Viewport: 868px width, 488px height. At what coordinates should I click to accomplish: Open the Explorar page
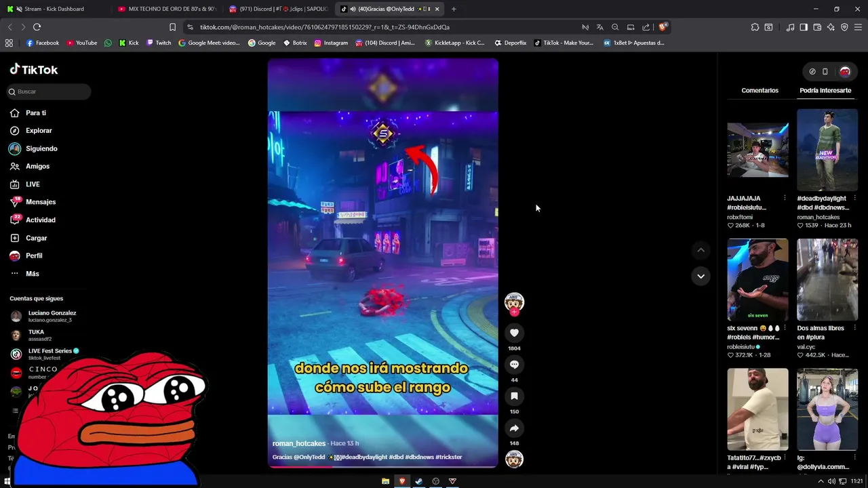[31, 131]
